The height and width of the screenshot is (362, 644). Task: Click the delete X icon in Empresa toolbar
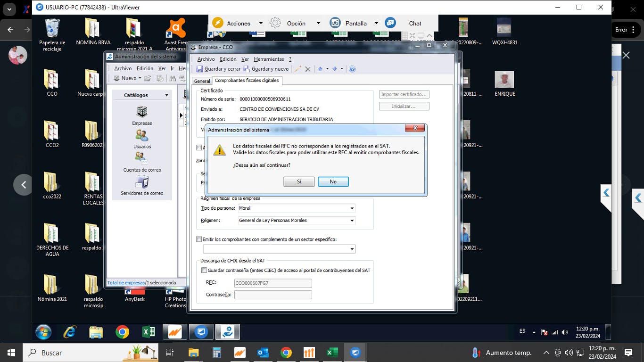coord(308,69)
